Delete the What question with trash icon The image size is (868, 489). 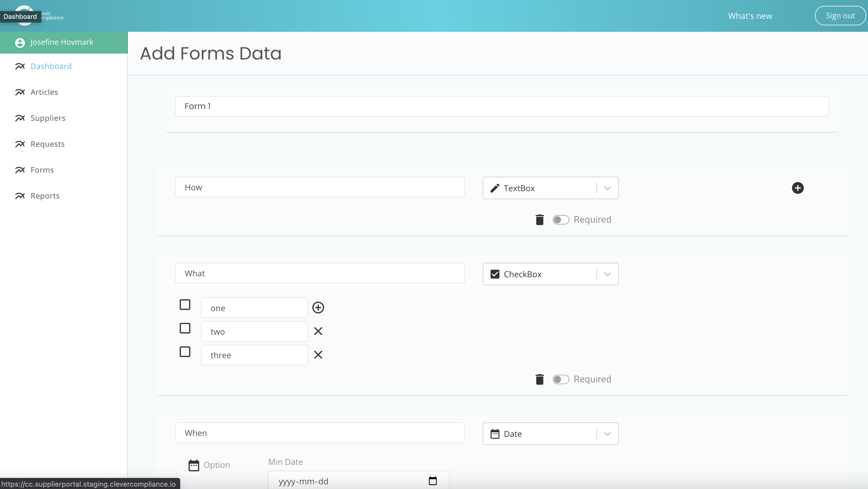pos(539,379)
